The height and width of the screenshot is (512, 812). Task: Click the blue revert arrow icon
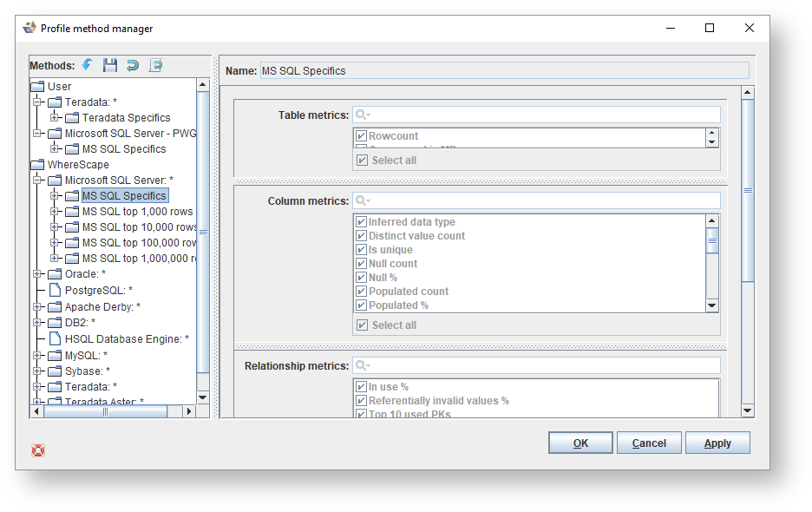133,65
